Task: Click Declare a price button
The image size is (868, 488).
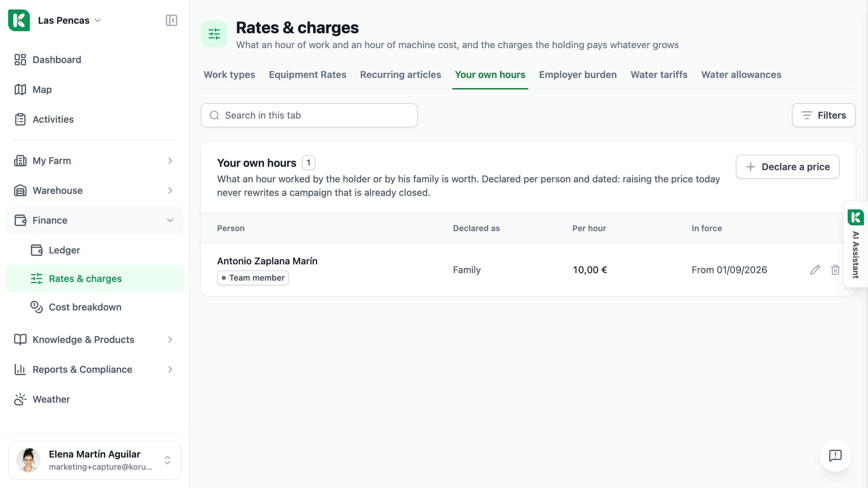Action: click(787, 167)
